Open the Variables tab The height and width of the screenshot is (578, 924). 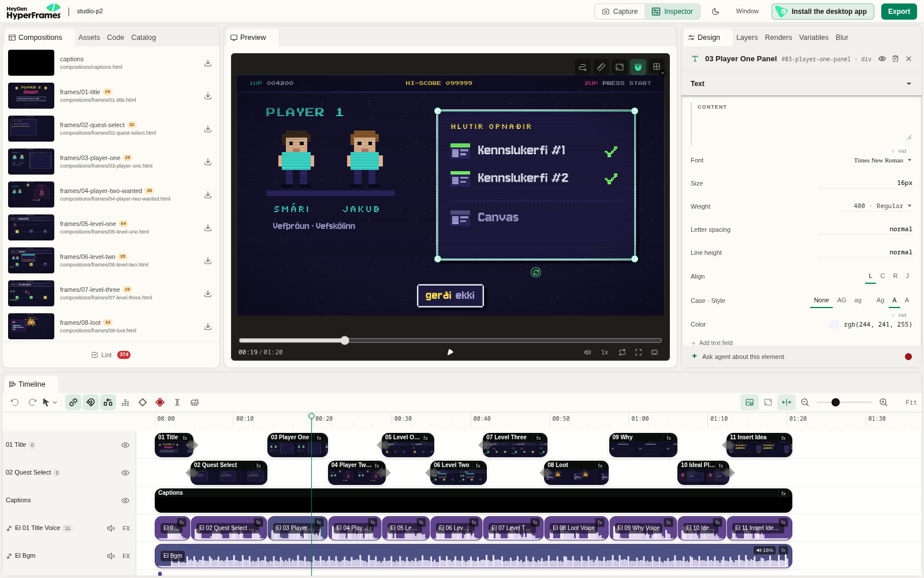click(x=814, y=38)
